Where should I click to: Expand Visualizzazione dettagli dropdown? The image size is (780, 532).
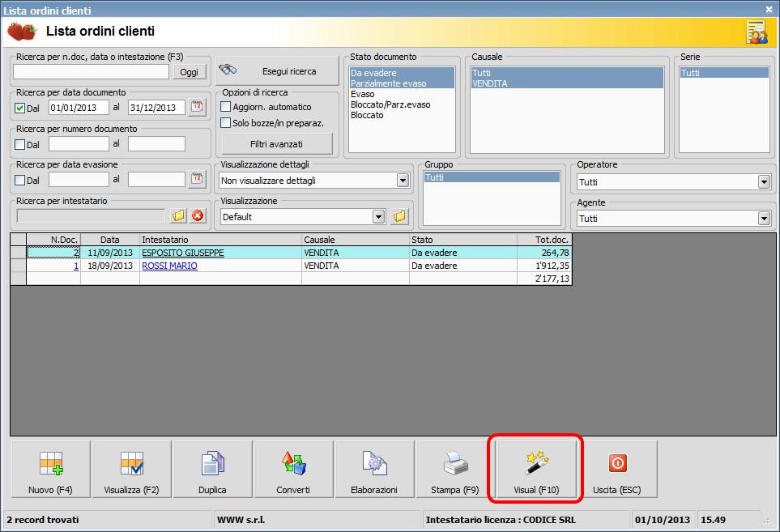pyautogui.click(x=403, y=181)
